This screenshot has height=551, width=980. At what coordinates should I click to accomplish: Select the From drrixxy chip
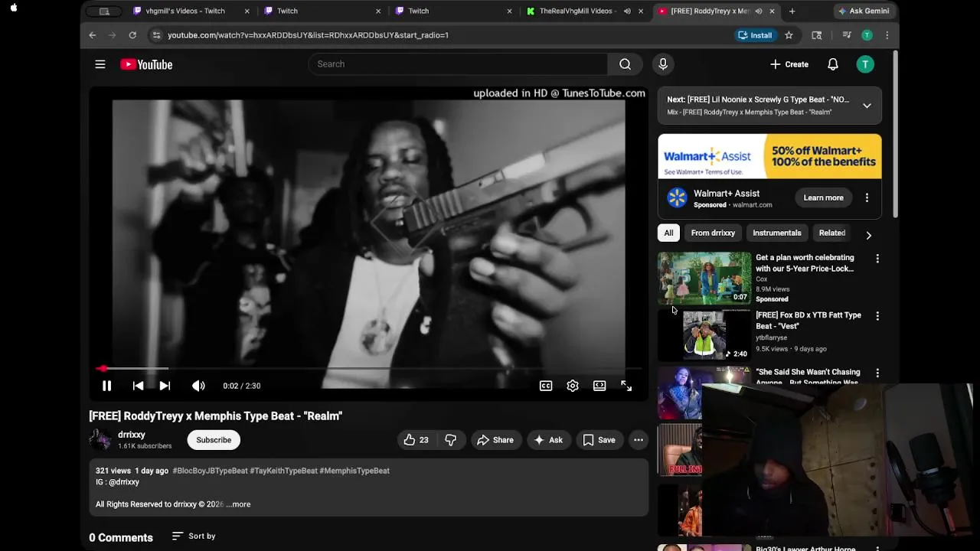point(713,233)
